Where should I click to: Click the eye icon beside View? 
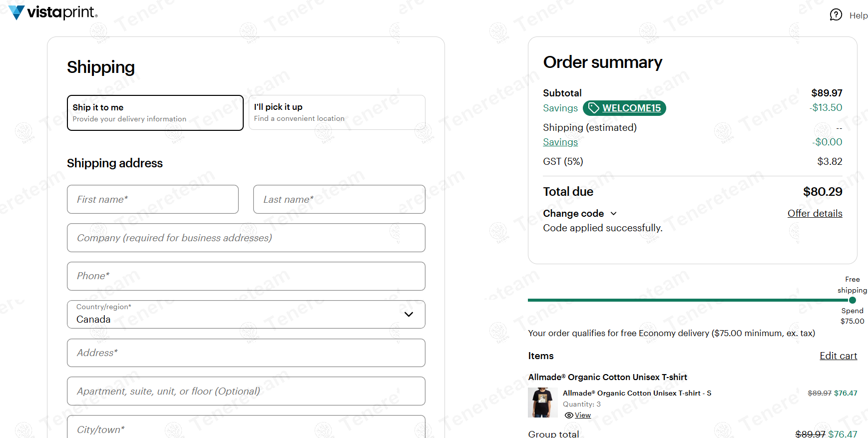(568, 415)
